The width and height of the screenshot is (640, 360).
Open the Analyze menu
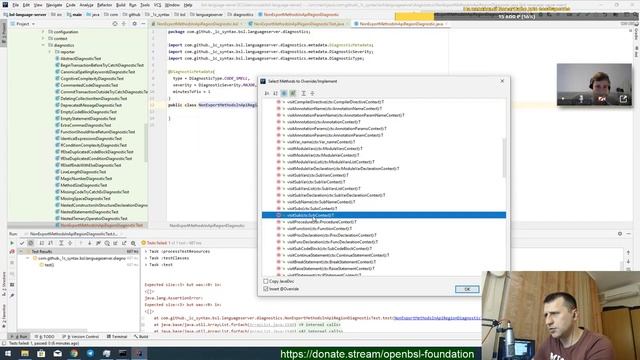click(x=86, y=5)
